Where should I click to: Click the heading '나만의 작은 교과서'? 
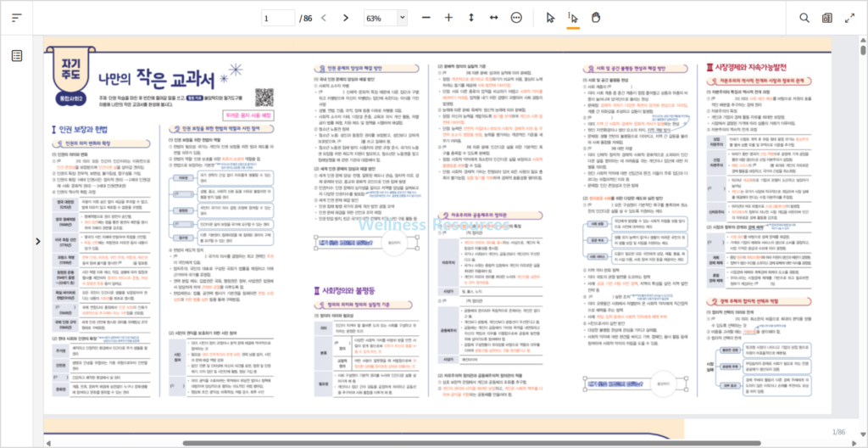[156, 80]
